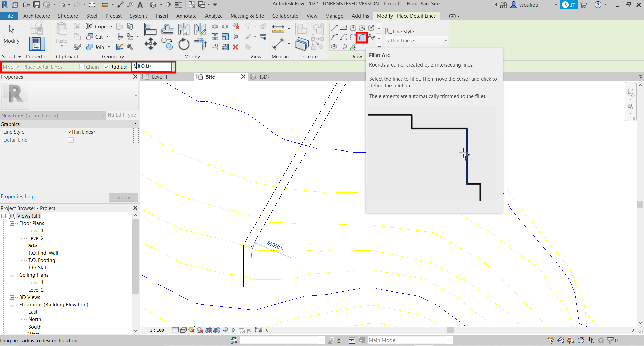Collapse the Floor Plans tree node
The width and height of the screenshot is (644, 346).
click(x=12, y=223)
